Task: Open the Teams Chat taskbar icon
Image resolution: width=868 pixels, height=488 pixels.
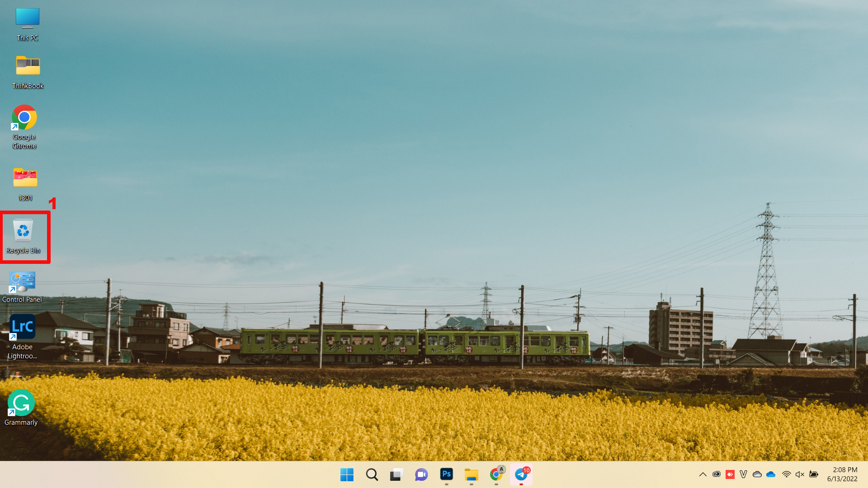Action: coord(421,474)
